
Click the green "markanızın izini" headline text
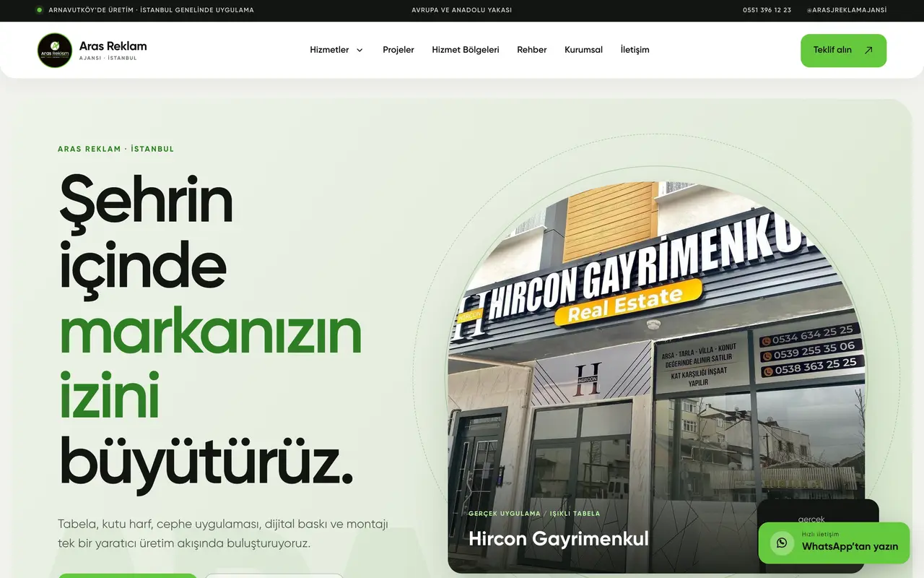[x=209, y=364]
